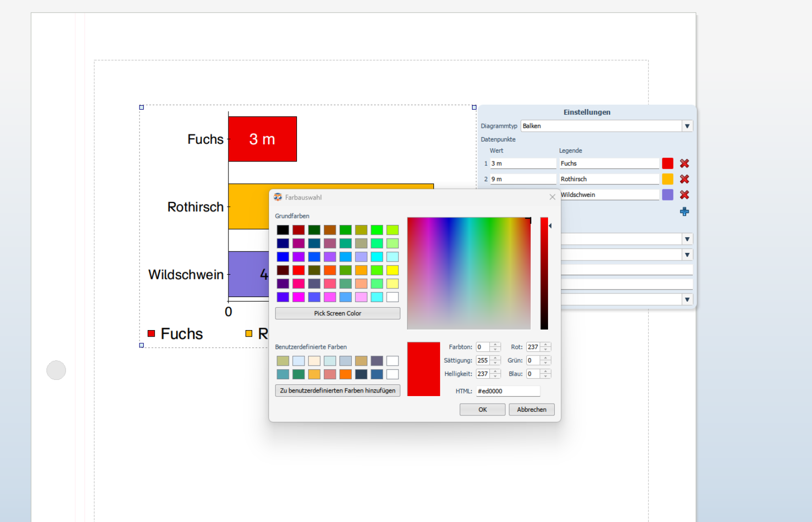Open the Fuchs red color swatch
This screenshot has height=522, width=812.
pos(667,164)
